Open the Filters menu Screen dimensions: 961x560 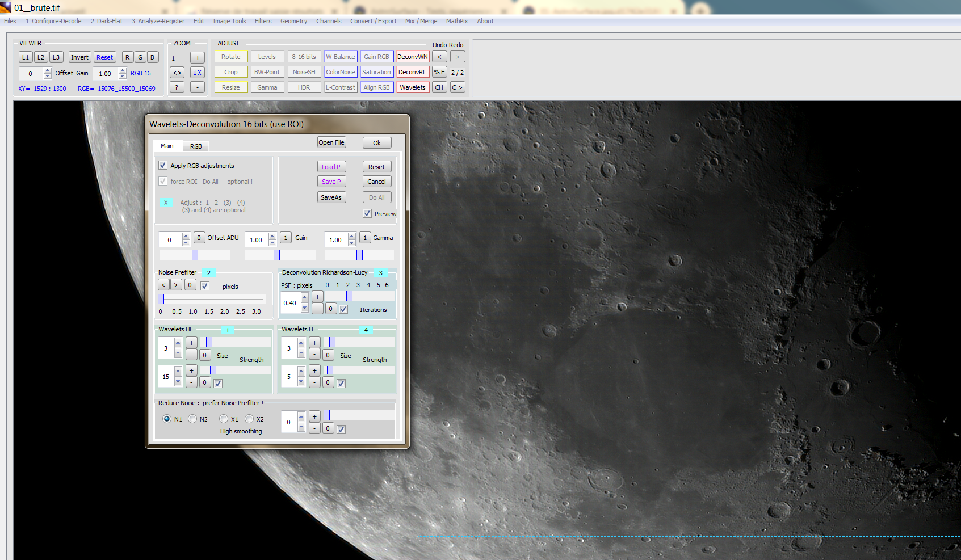[x=263, y=21]
